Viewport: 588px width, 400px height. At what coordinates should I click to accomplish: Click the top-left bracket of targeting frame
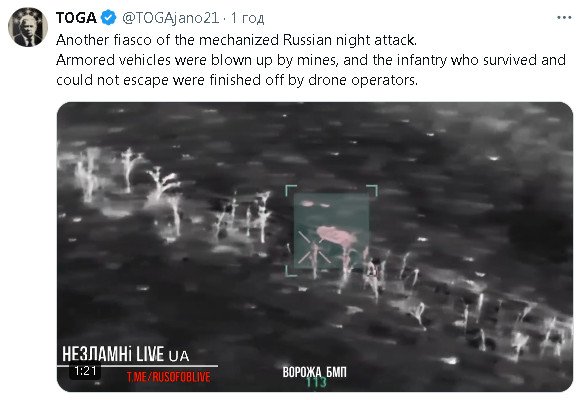tap(291, 190)
